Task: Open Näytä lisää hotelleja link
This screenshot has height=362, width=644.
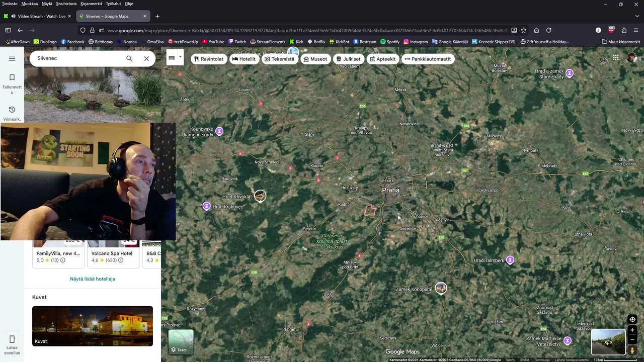Action: coord(93,279)
